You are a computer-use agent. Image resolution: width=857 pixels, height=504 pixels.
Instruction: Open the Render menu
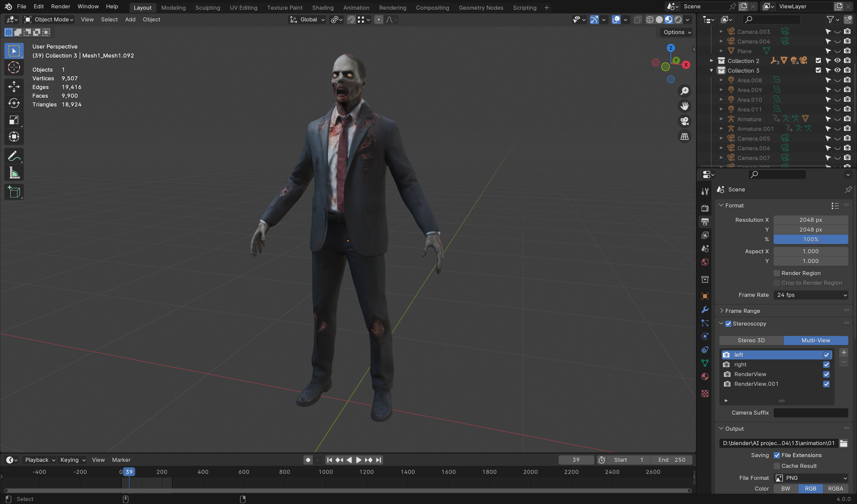coord(61,6)
